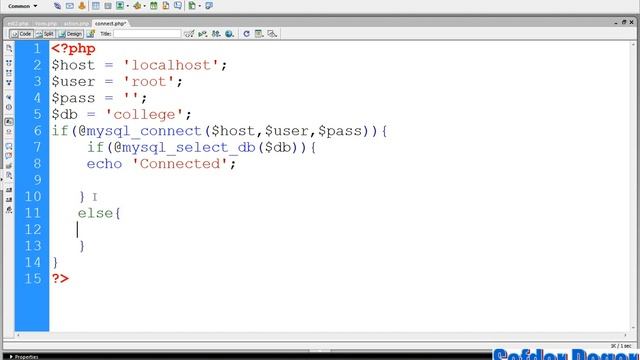Insert a Hyperlink from the Common bar
This screenshot has height=360, width=640.
[x=58, y=6]
